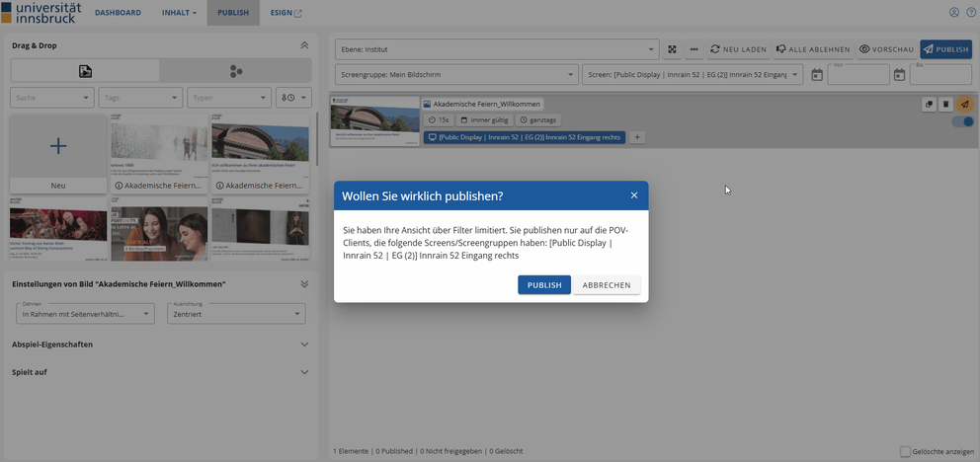Open the Dashboard tab
The height and width of the screenshot is (462, 980).
(118, 13)
